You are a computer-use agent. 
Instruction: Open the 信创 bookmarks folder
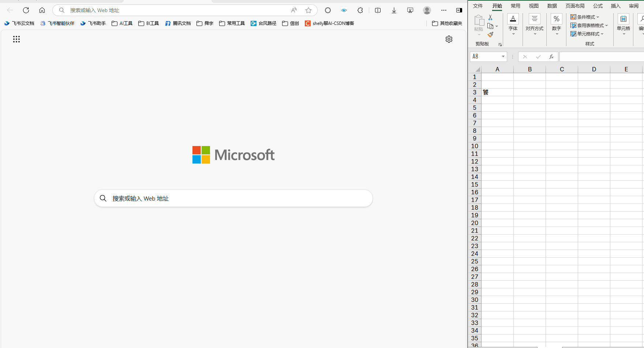291,23
